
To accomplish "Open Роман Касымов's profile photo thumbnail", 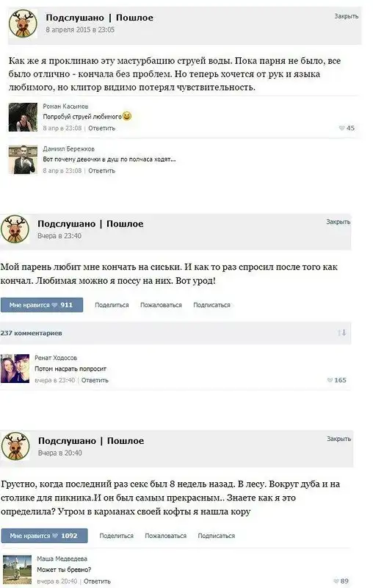I will tap(23, 117).
